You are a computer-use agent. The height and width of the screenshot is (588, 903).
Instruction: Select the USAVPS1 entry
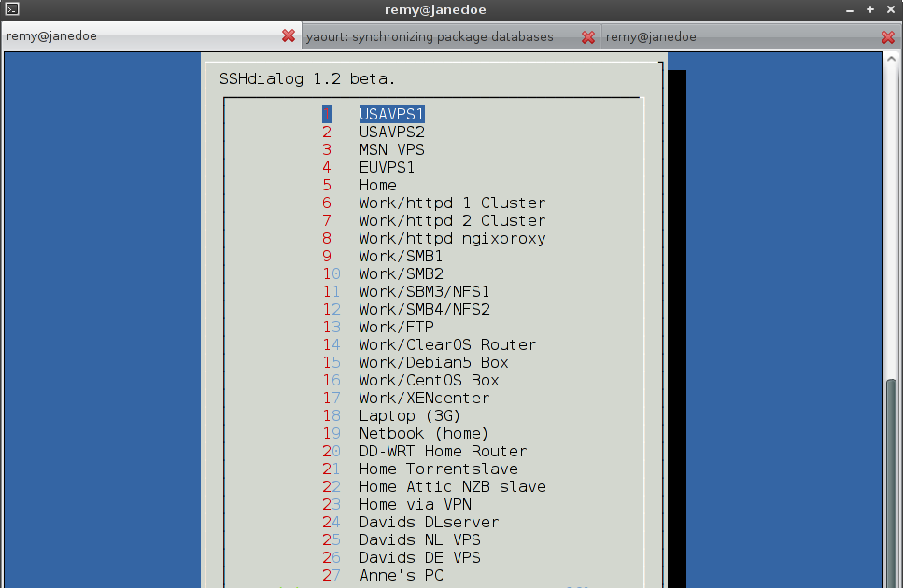pyautogui.click(x=391, y=115)
